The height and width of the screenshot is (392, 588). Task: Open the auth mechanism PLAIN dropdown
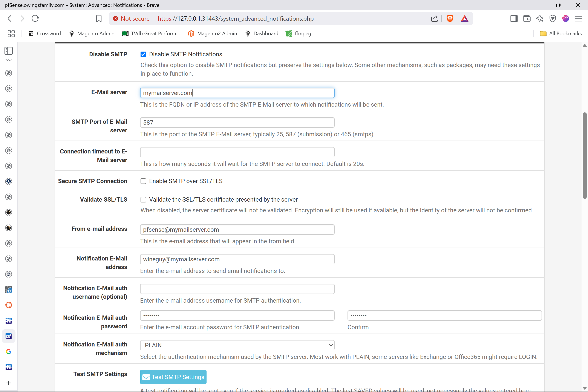[237, 345]
